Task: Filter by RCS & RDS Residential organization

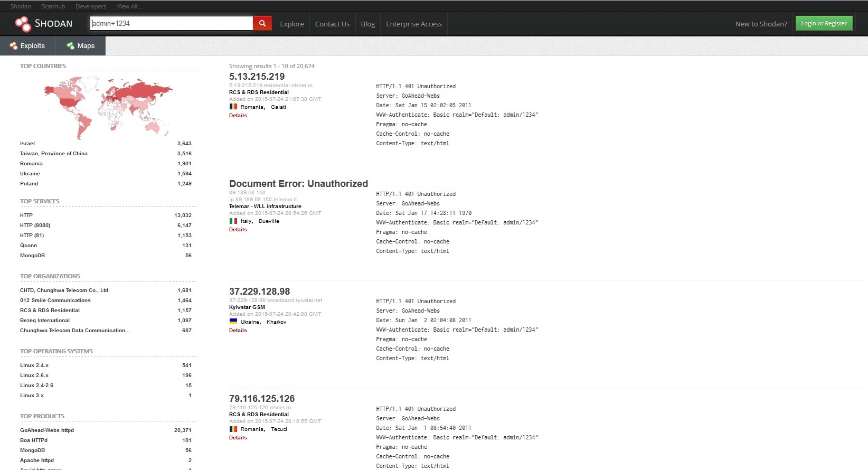Action: (x=50, y=311)
